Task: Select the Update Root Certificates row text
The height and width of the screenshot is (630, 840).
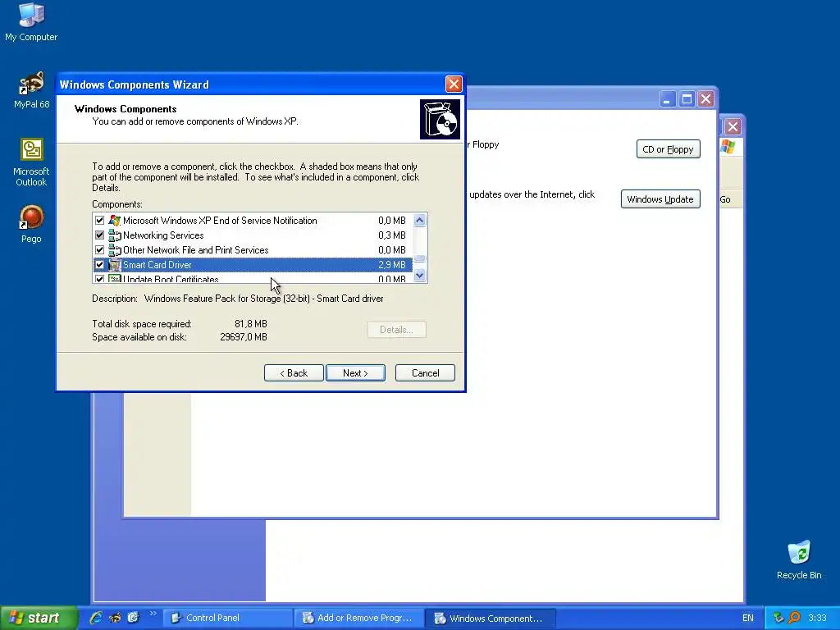Action: tap(171, 279)
